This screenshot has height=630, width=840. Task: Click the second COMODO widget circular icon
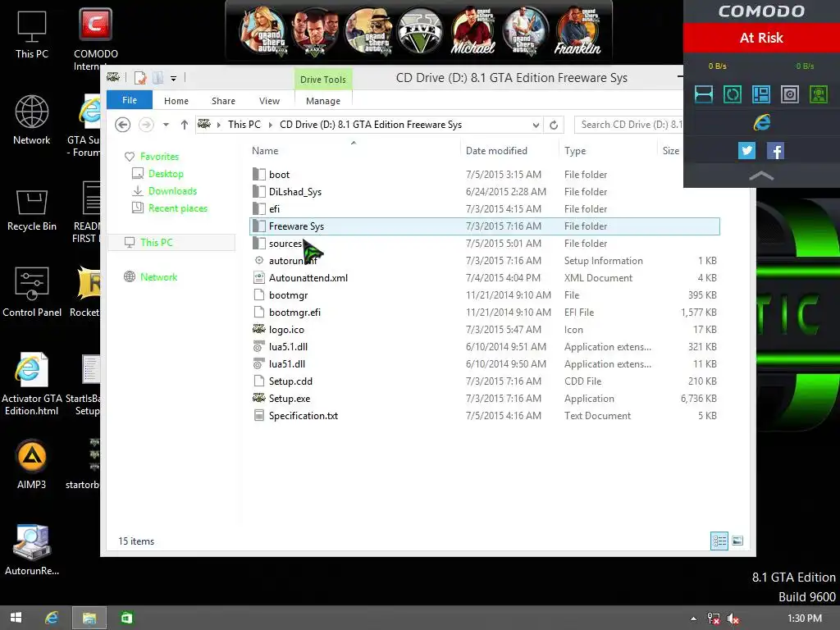[733, 94]
